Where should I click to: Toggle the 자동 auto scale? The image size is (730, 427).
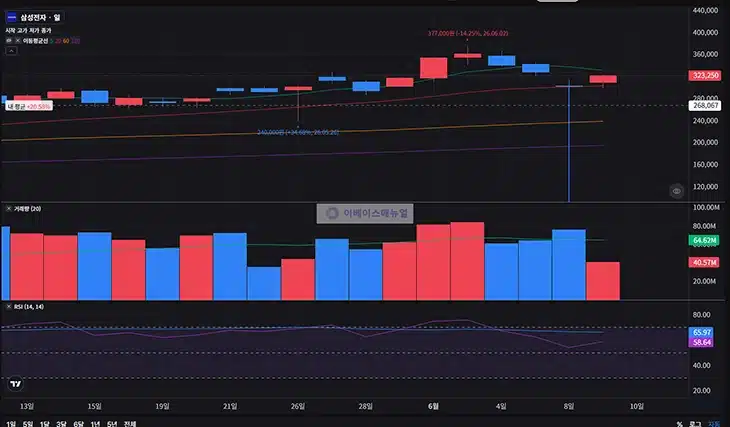(x=714, y=424)
